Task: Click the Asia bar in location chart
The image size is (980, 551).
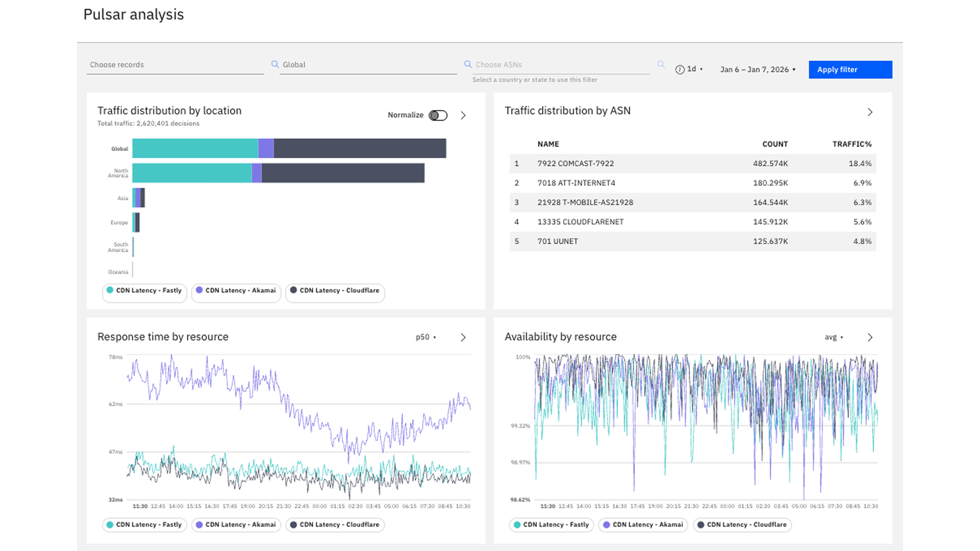Action: pos(139,198)
